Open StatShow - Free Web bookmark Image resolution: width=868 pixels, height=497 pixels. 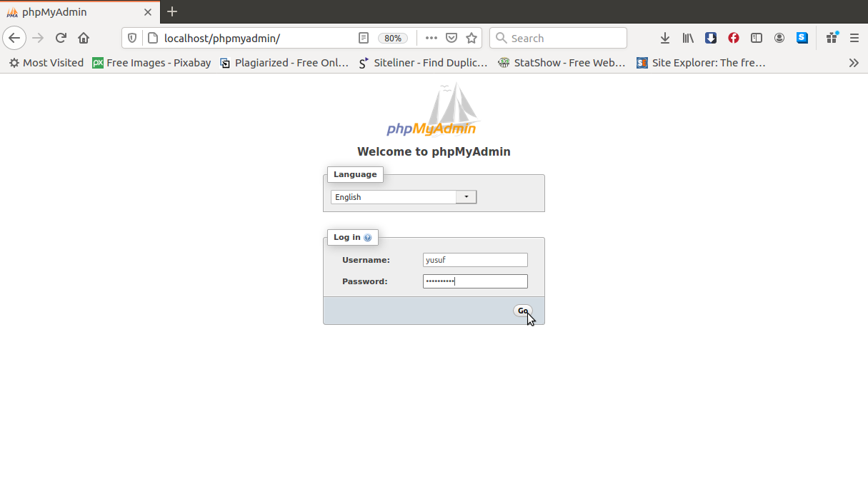pos(562,63)
